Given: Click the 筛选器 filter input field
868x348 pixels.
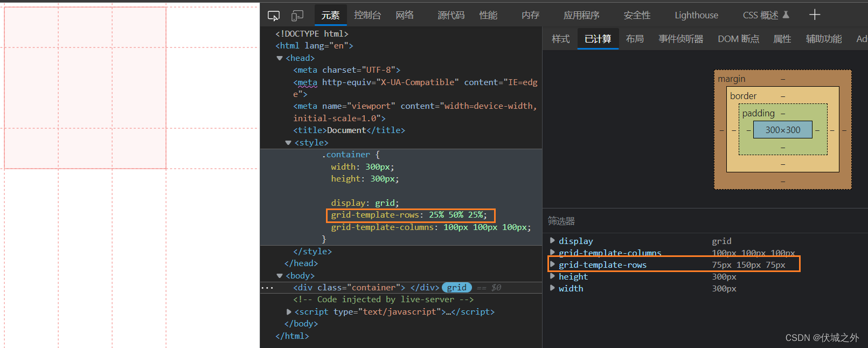Looking at the screenshot, I should click(705, 221).
